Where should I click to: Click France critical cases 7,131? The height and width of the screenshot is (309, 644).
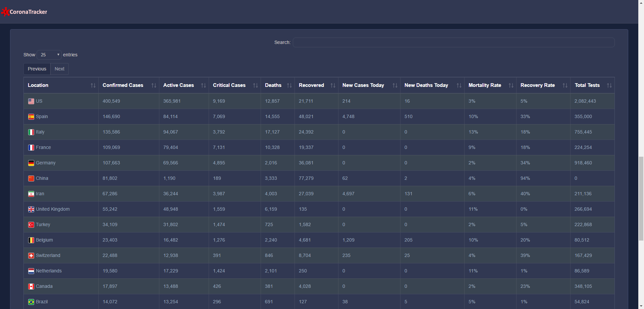pos(219,147)
